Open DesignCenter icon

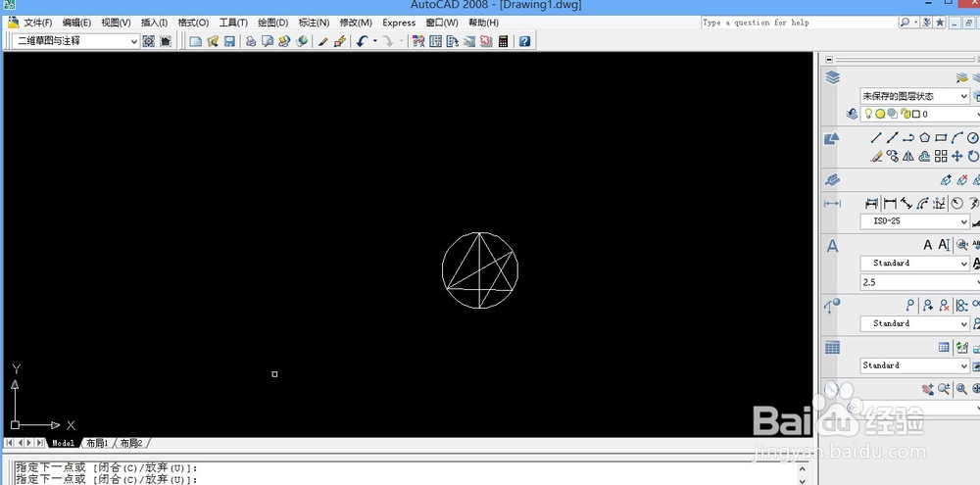coord(436,41)
